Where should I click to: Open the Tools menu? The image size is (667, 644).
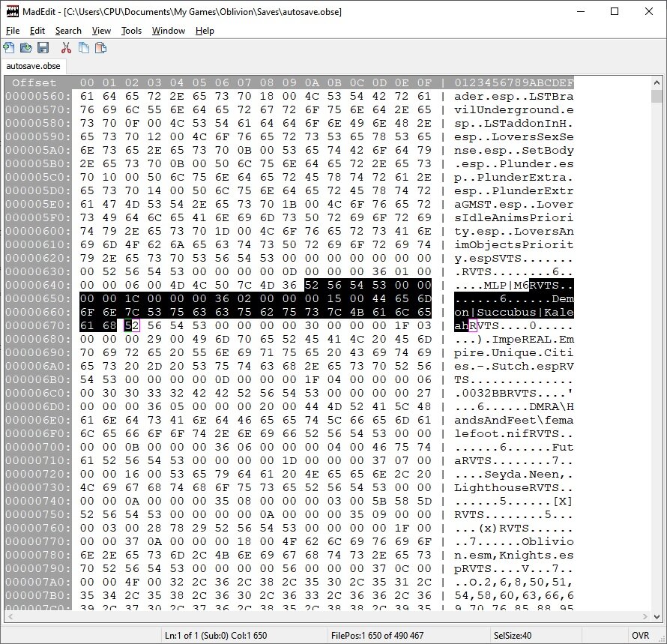click(x=131, y=31)
